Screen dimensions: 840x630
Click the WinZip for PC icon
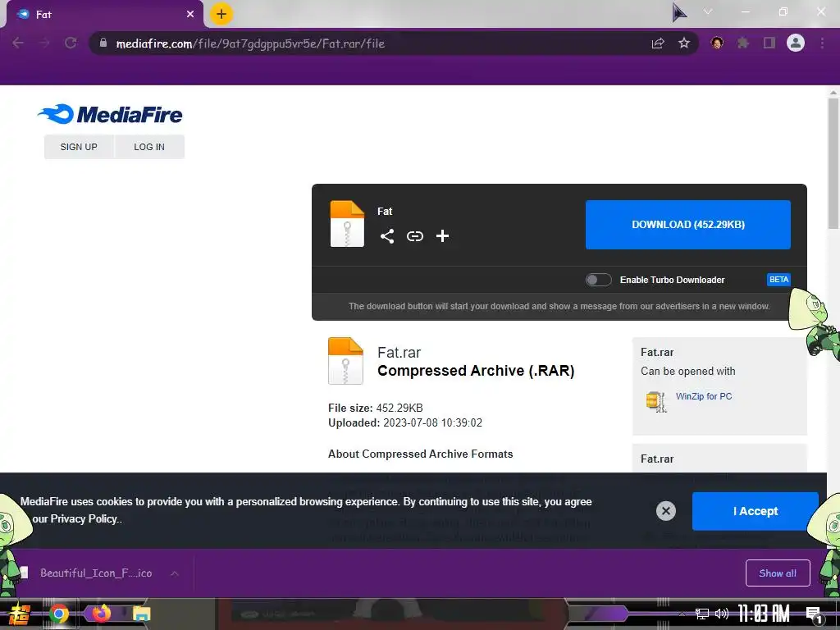pos(656,401)
